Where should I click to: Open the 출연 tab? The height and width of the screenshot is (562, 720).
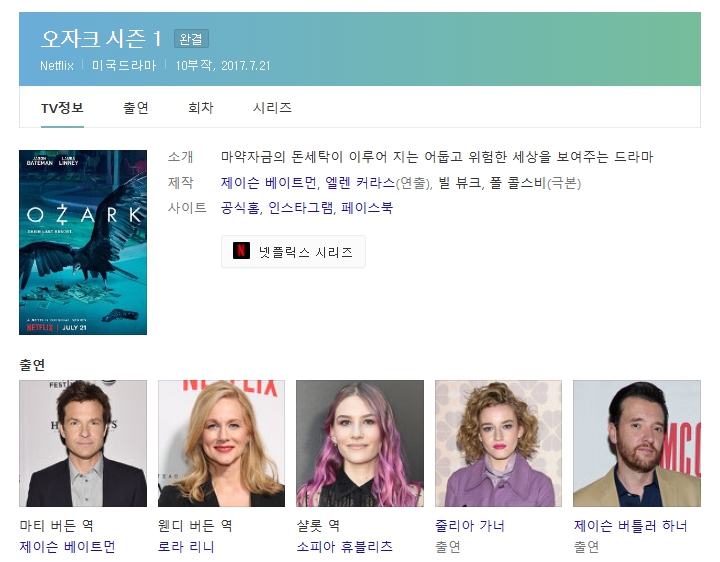tap(136, 108)
